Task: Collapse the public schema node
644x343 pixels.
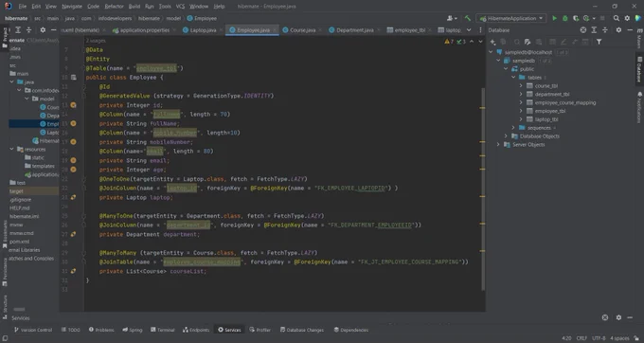Action: (x=506, y=69)
